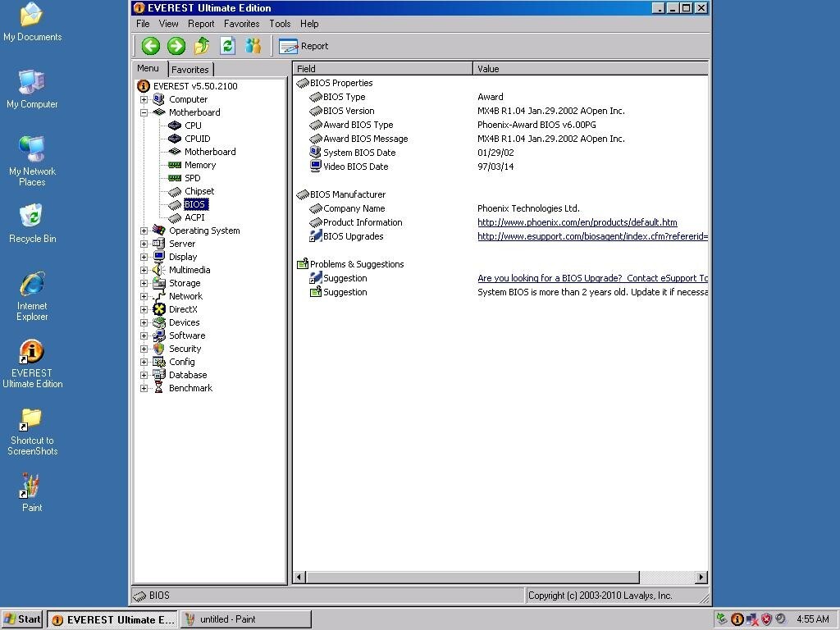Select the ACPI icon in tree
Viewport: 840px width, 630px height.
point(175,217)
